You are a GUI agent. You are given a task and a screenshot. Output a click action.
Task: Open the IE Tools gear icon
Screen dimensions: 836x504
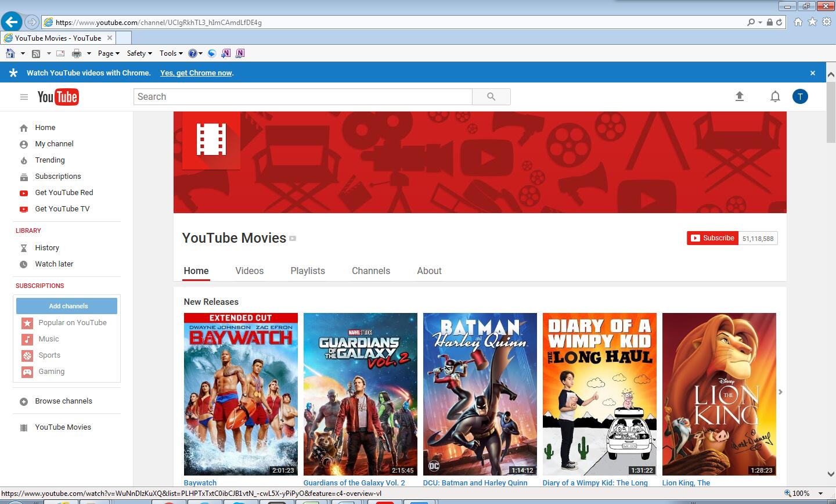[827, 22]
